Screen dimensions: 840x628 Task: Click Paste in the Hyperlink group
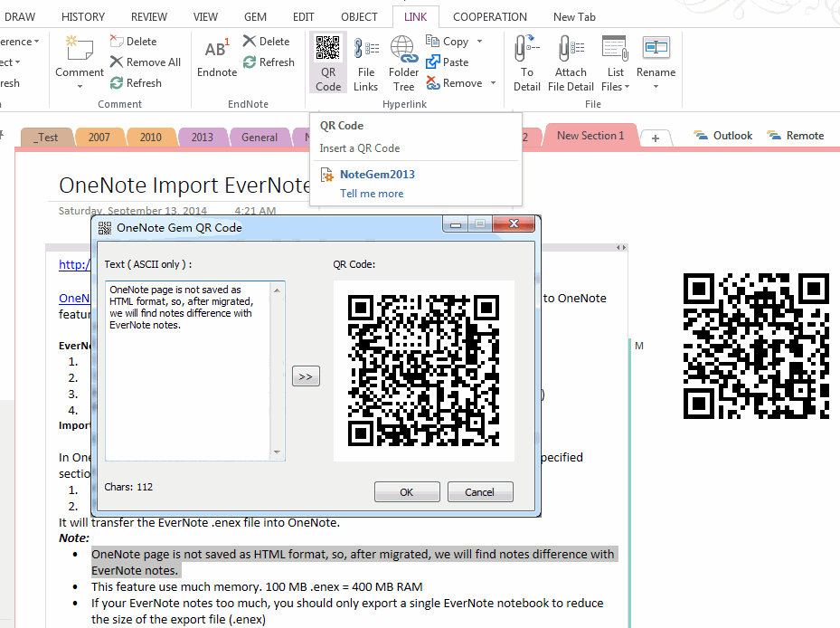[x=448, y=62]
